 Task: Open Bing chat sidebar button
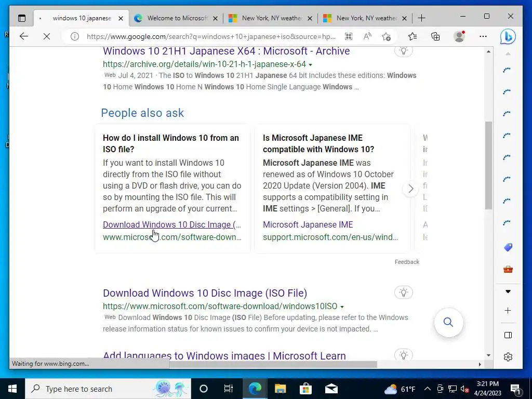point(508,37)
